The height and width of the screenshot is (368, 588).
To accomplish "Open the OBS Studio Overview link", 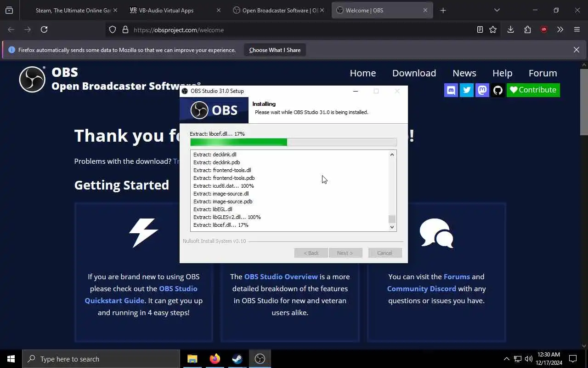I will (281, 276).
